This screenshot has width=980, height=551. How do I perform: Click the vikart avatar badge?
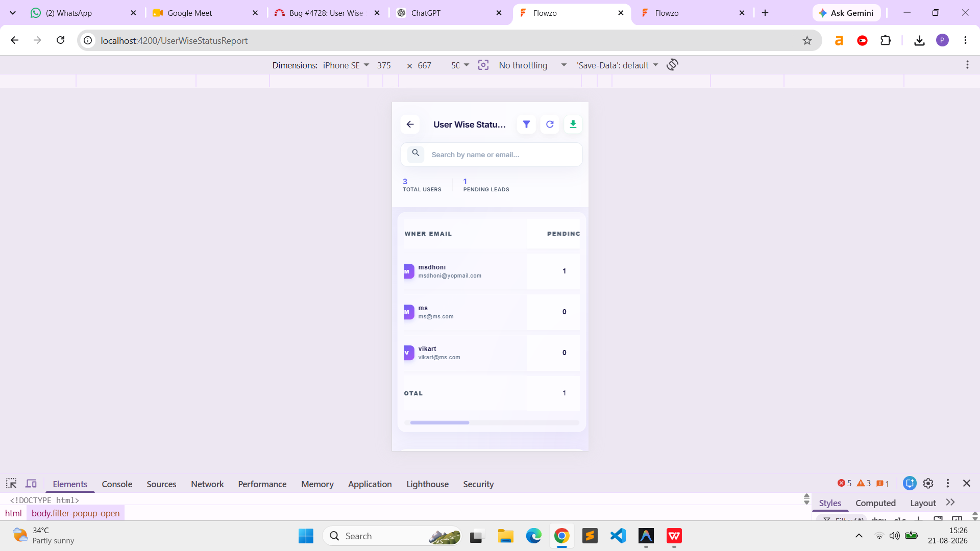coord(409,353)
